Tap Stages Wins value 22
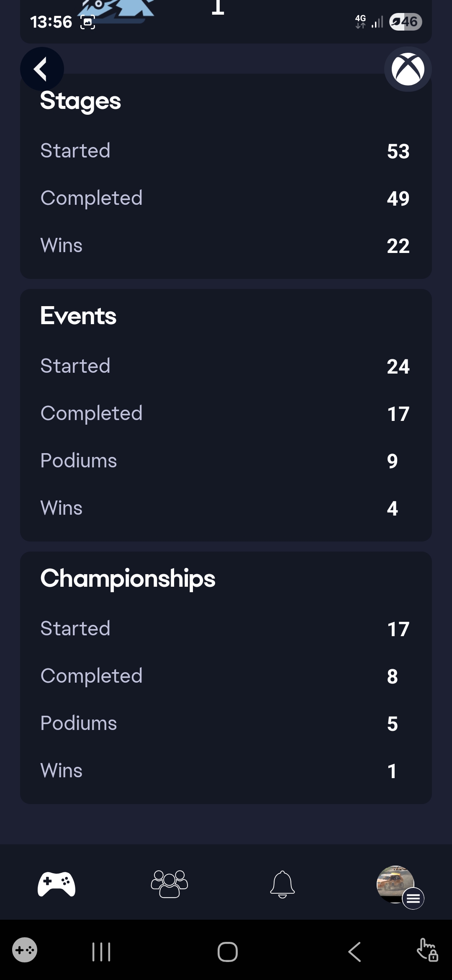The width and height of the screenshot is (452, 980). 398,246
